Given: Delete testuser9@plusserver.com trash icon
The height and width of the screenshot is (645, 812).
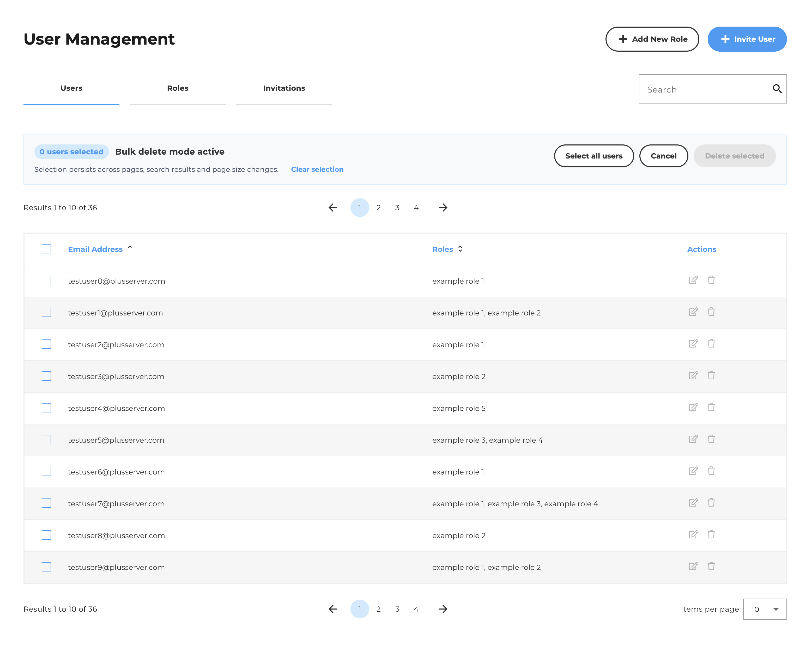Looking at the screenshot, I should click(x=711, y=566).
